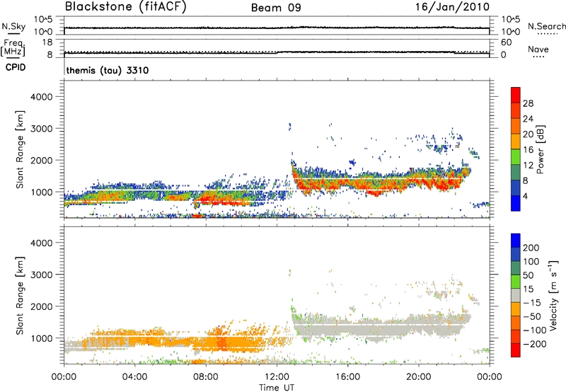This screenshot has height=392, width=566.
Task: Click the '12:00' time axis tick label
Action: tap(277, 377)
